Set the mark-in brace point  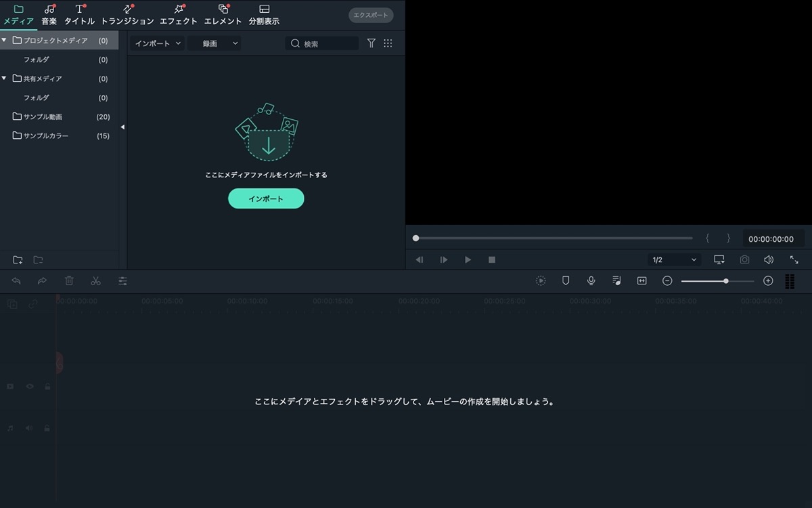708,238
